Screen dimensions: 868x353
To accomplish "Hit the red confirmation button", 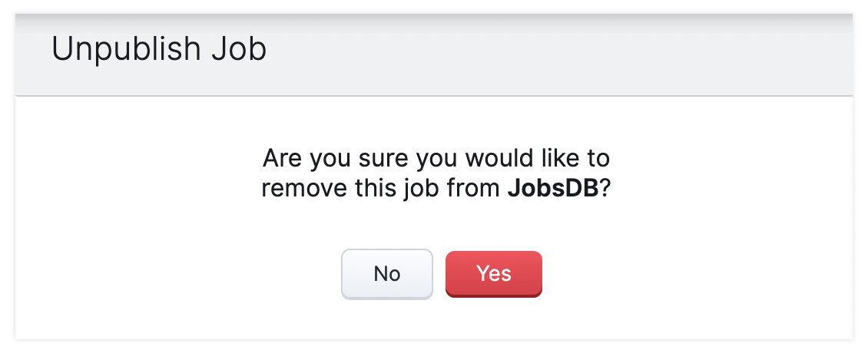I will 493,273.
